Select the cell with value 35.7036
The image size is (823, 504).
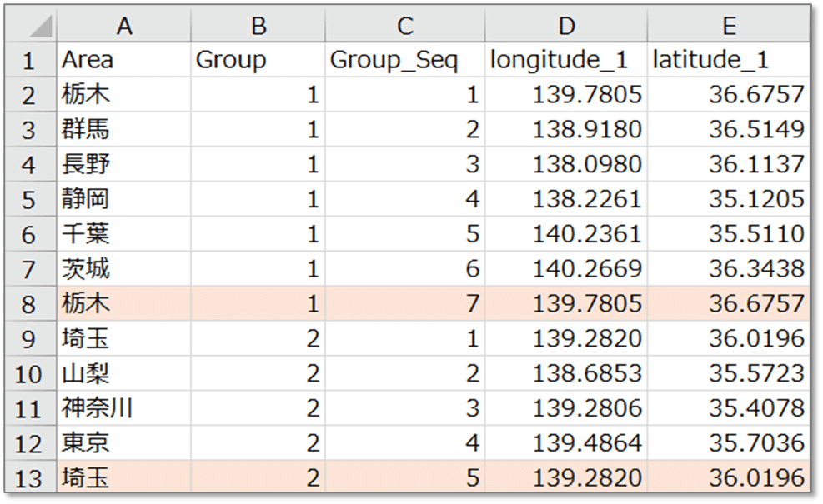(729, 442)
